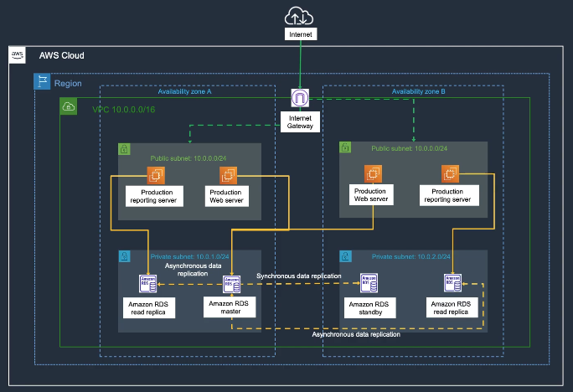Click the Amazon RDS standby icon
Image resolution: width=573 pixels, height=392 pixels.
[370, 285]
